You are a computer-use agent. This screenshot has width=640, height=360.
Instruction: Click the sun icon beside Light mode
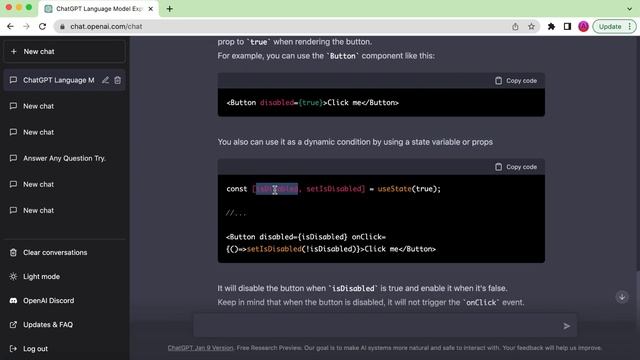(x=13, y=276)
